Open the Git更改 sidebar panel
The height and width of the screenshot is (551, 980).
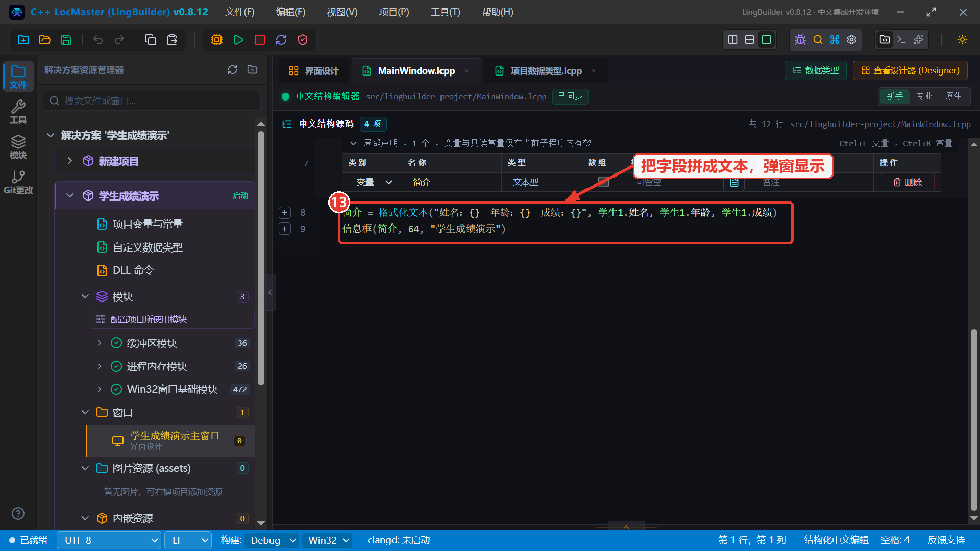[18, 183]
